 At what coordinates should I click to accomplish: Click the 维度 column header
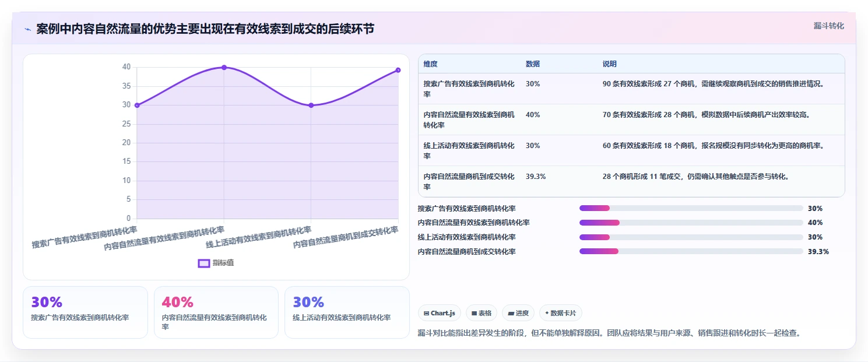tap(430, 64)
